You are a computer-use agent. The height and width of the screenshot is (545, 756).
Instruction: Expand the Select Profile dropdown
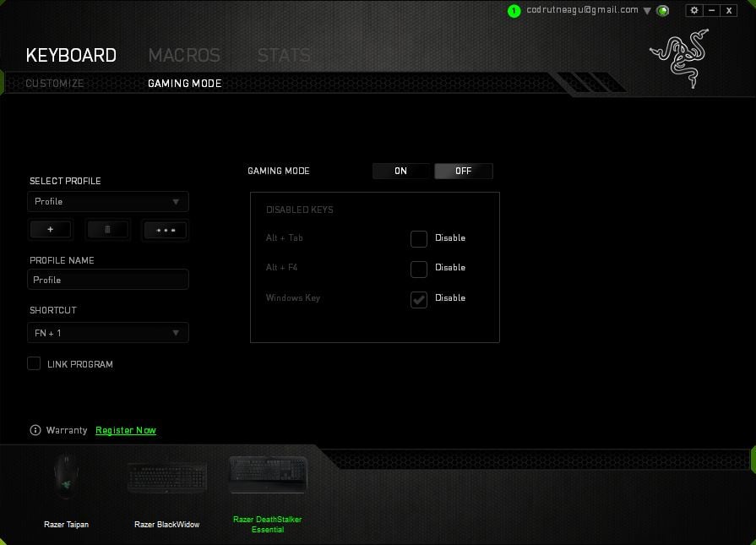pyautogui.click(x=108, y=202)
